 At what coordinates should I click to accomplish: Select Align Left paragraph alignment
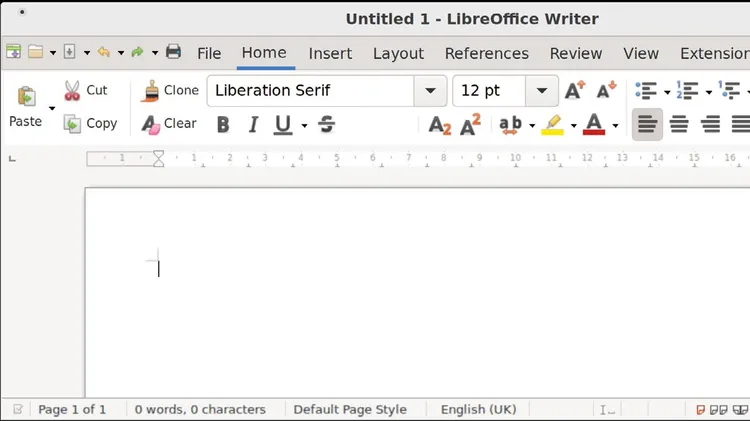pos(647,124)
